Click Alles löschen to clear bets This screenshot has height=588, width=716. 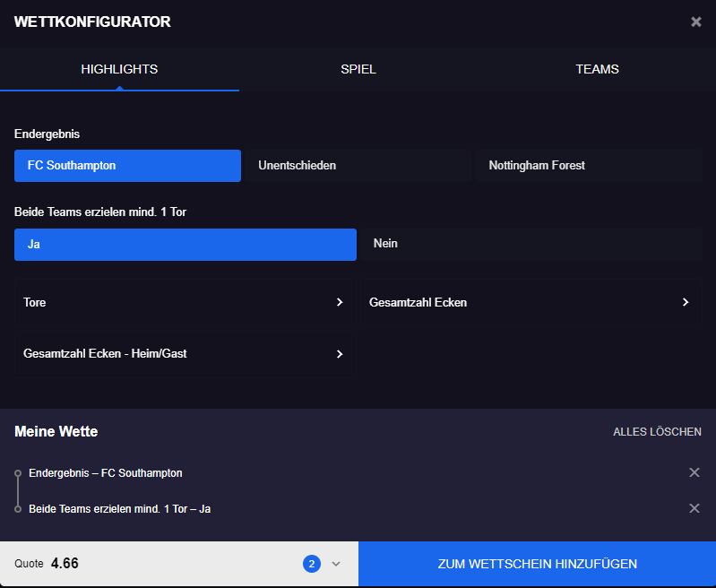[657, 432]
